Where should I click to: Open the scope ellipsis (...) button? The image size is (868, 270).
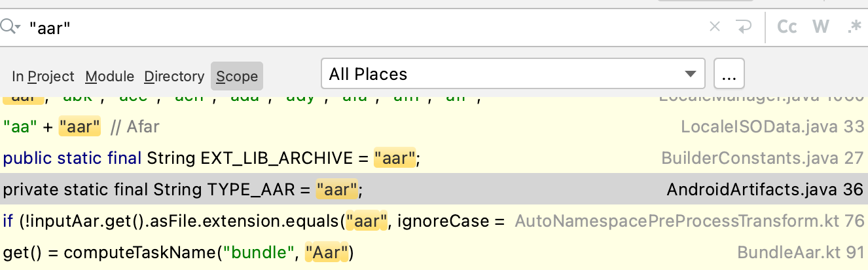point(729,74)
